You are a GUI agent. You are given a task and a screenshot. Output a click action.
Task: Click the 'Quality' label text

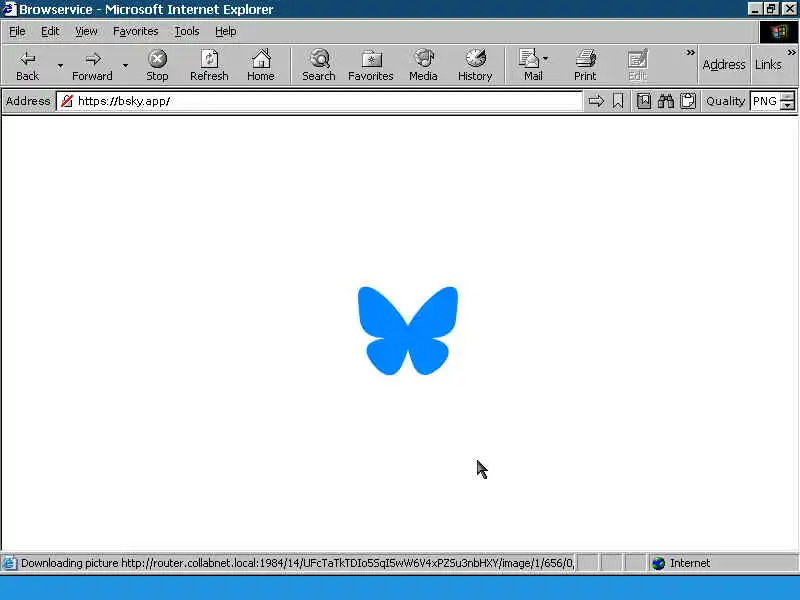pyautogui.click(x=725, y=101)
